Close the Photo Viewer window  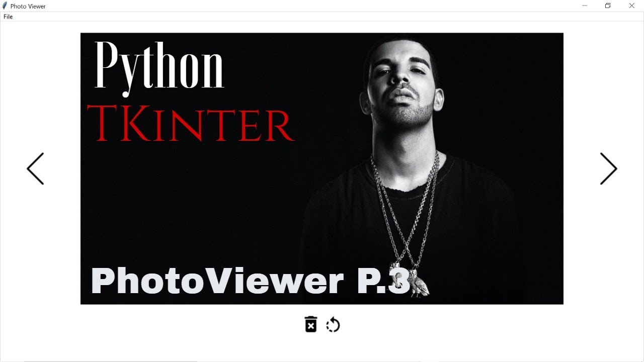(x=631, y=6)
